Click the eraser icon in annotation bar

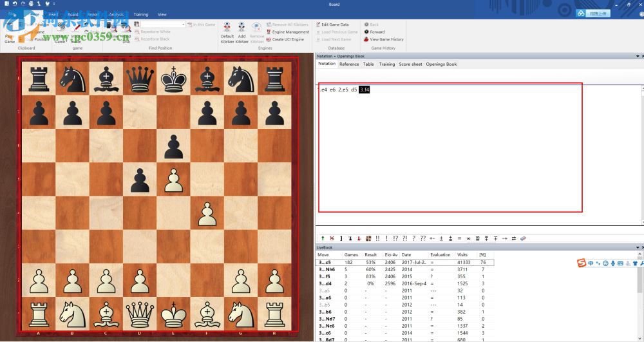point(523,238)
